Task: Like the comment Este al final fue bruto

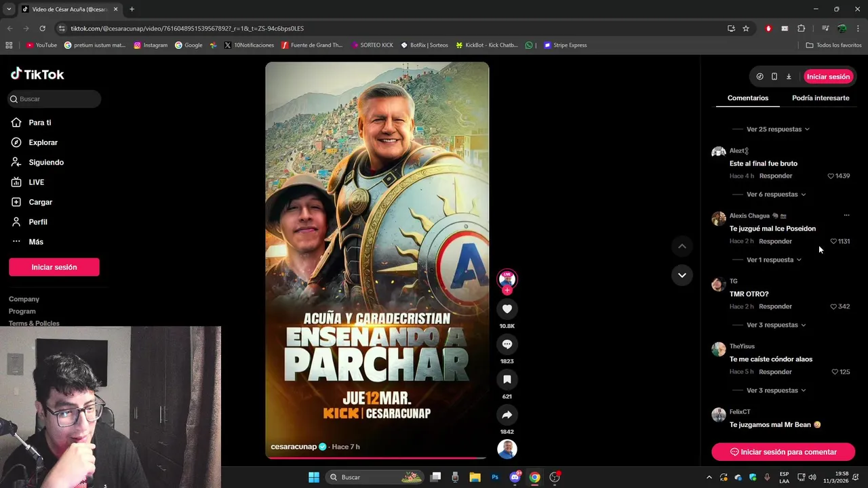Action: [x=831, y=176]
